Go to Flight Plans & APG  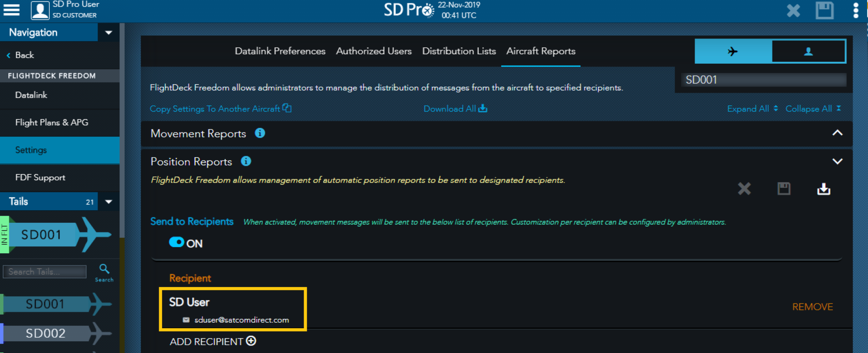pos(59,123)
